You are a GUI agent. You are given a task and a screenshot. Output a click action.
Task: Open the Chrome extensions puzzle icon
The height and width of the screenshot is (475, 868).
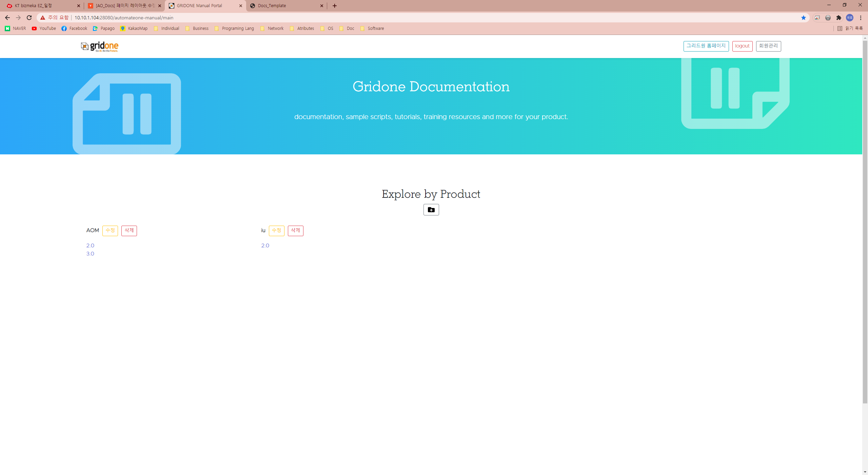tap(839, 18)
